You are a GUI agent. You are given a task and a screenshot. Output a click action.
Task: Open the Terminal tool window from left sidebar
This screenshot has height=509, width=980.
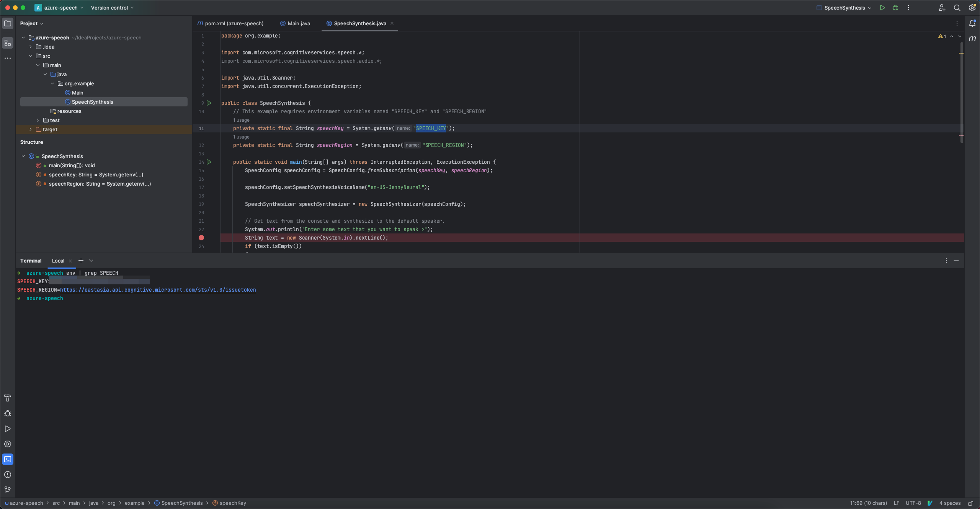(8, 459)
